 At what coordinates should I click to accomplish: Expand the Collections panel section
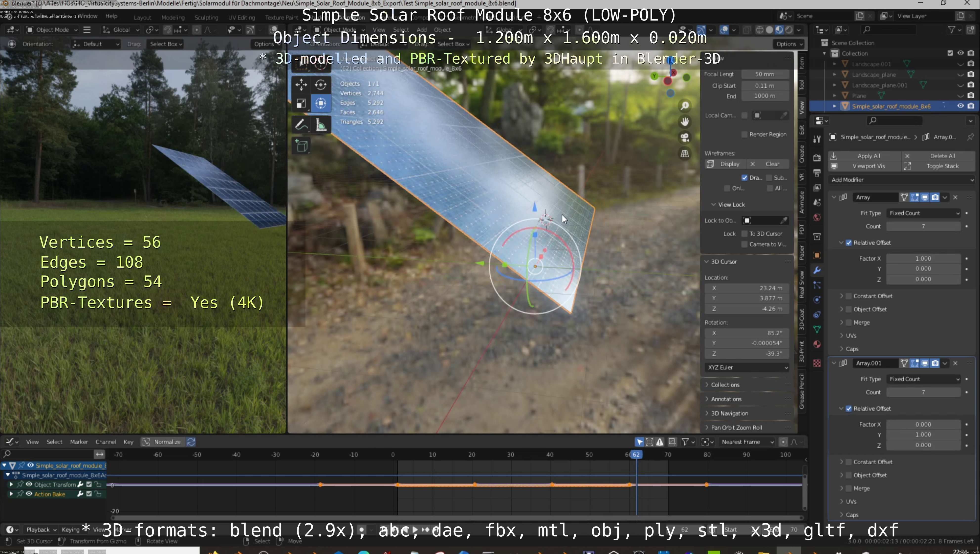point(725,385)
